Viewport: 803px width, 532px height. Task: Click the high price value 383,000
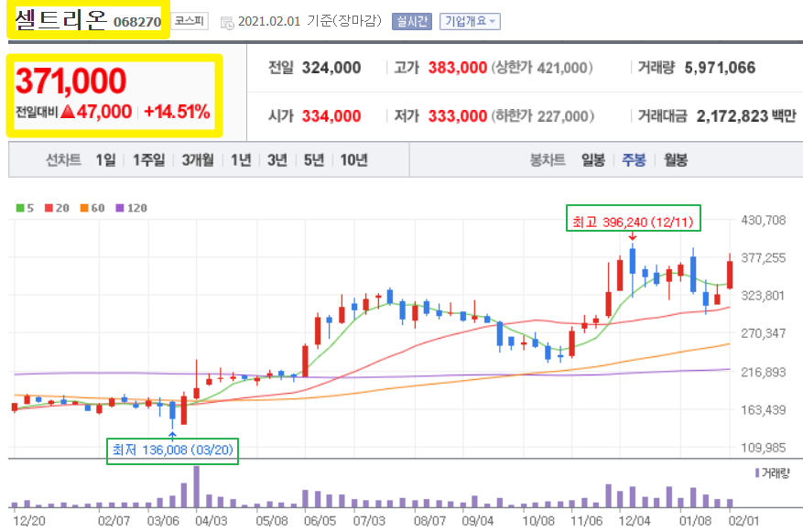[x=457, y=68]
